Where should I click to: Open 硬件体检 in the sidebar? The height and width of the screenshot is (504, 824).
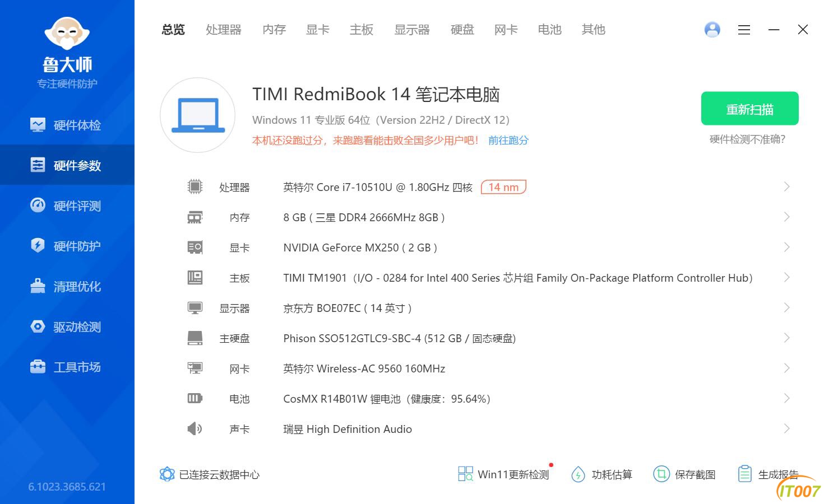pos(67,125)
